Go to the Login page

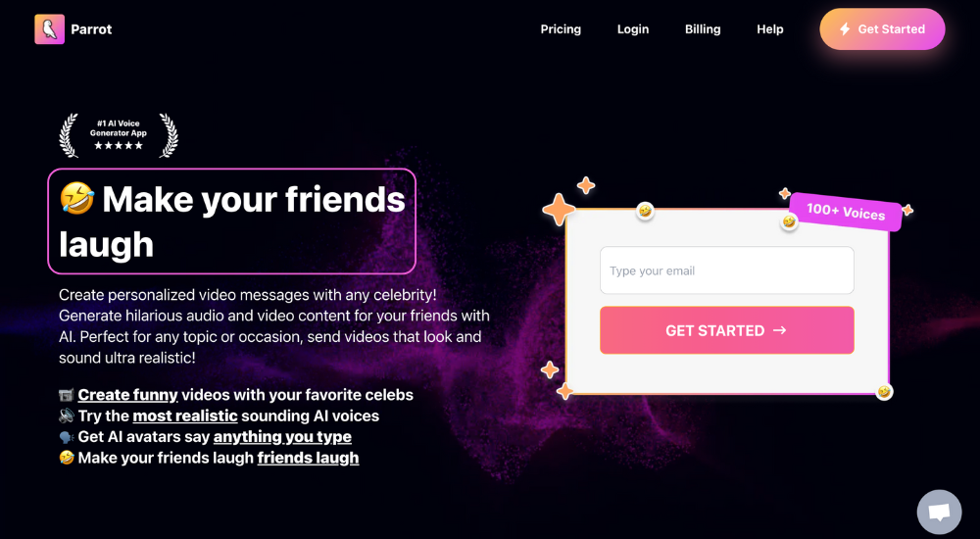(x=633, y=29)
